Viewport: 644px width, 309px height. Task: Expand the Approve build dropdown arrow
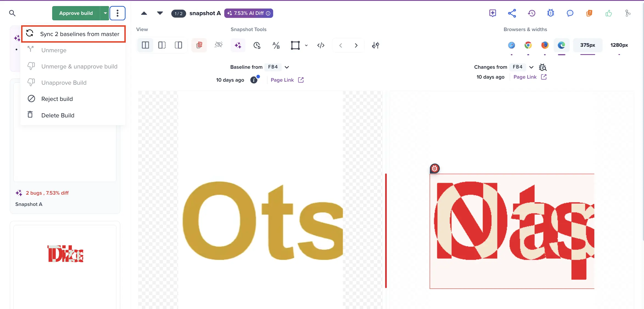tap(105, 13)
